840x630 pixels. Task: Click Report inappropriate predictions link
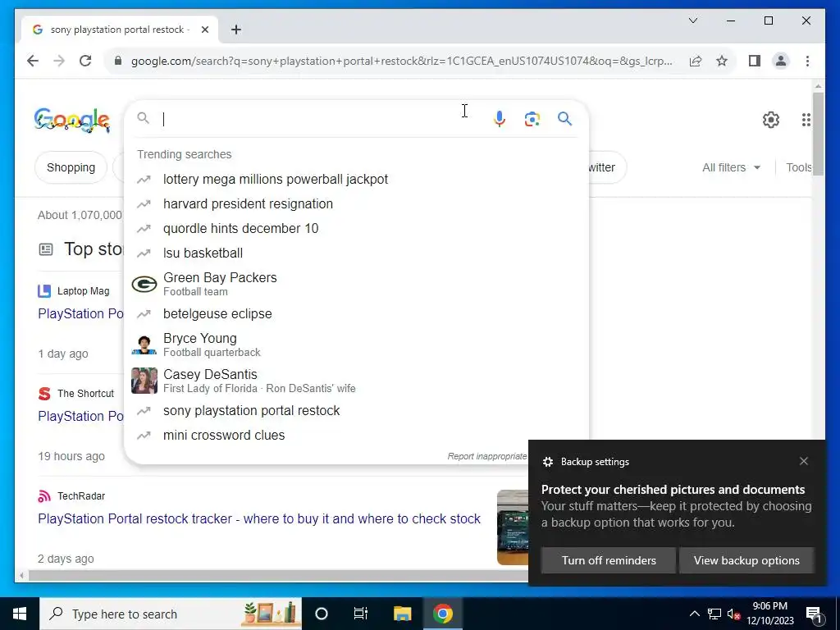pyautogui.click(x=487, y=456)
